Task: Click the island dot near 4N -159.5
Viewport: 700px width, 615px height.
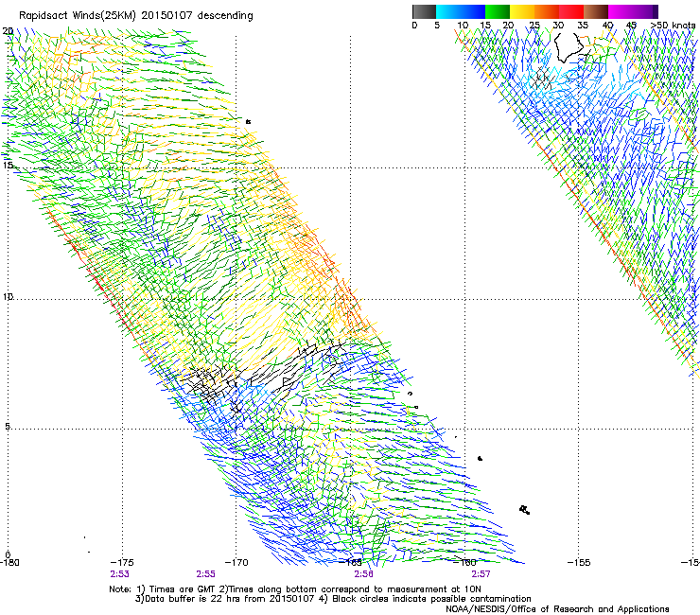Action: coord(480,458)
